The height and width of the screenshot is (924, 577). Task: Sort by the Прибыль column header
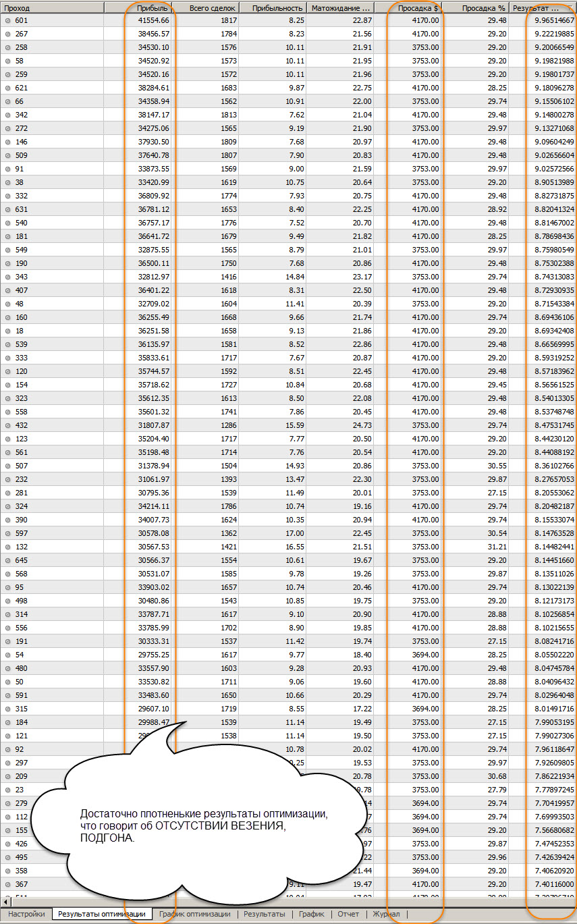(x=138, y=8)
